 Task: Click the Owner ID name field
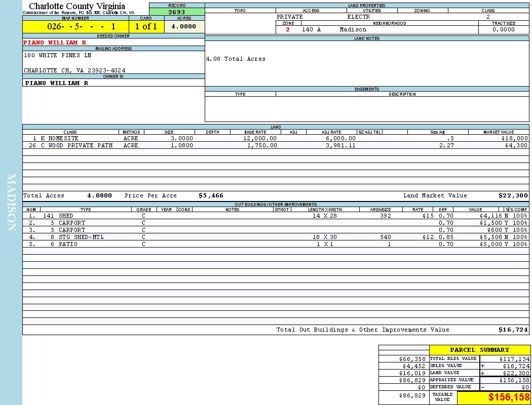57,83
